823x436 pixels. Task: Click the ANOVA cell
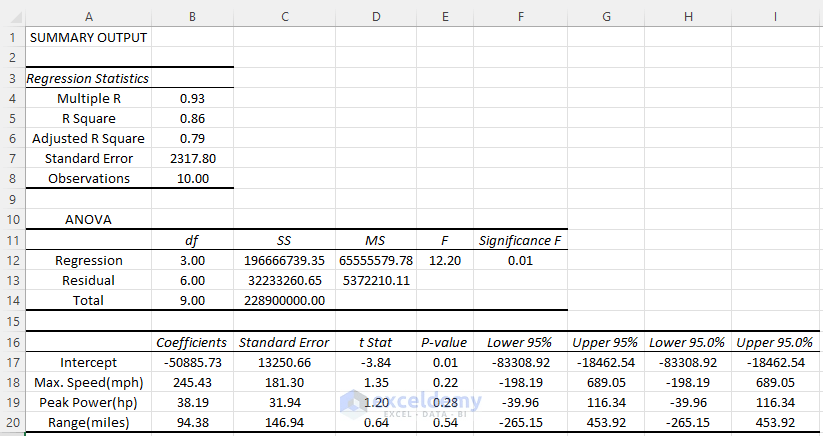point(89,219)
